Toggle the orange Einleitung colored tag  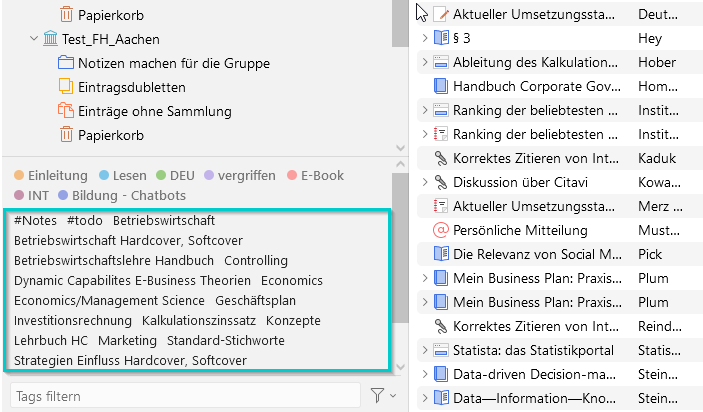pyautogui.click(x=51, y=175)
